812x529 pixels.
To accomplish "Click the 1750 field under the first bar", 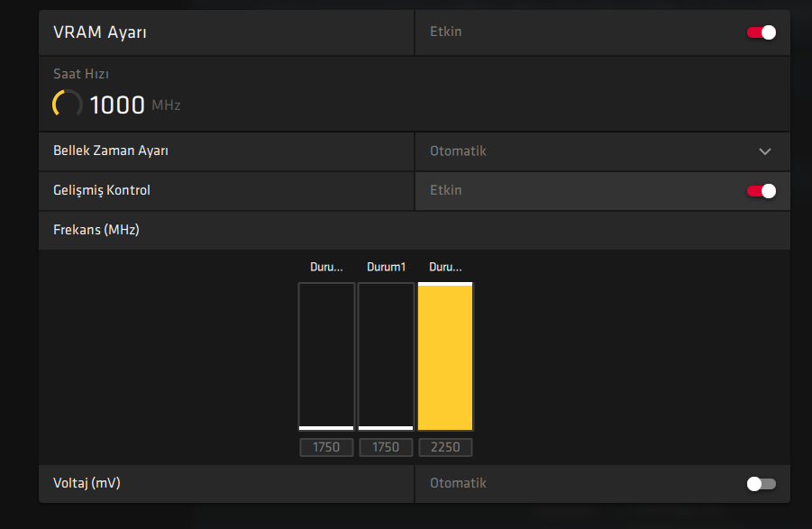I will (326, 447).
